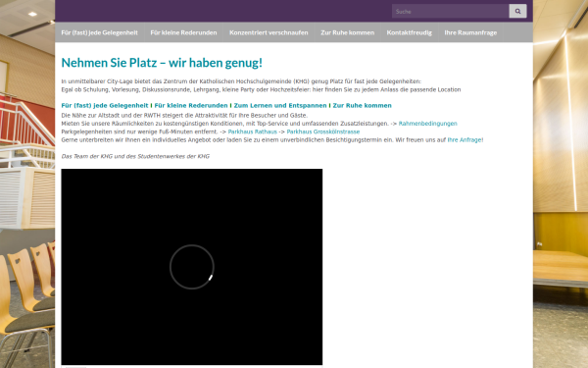Image resolution: width=588 pixels, height=368 pixels.
Task: Open the 'Zur Ruhe kommen' nav item
Action: pos(348,32)
